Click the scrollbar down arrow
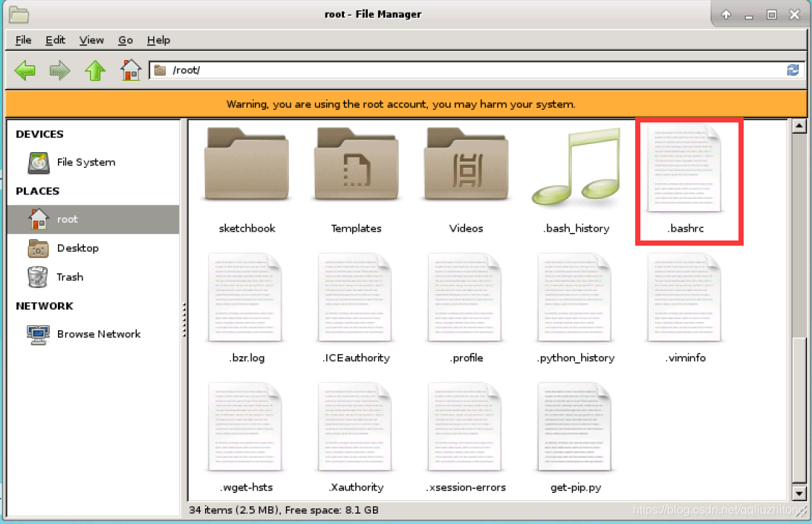Screen dimensions: 812x524 point(799,494)
